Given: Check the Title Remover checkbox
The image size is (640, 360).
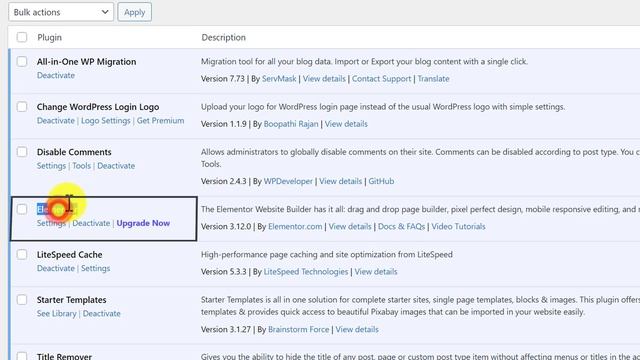Looking at the screenshot, I should click(22, 356).
